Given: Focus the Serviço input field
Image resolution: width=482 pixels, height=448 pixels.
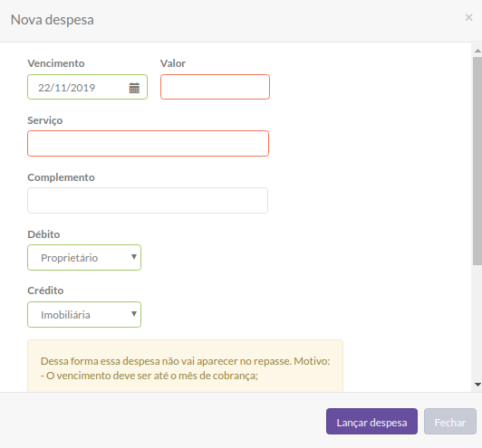Looking at the screenshot, I should pyautogui.click(x=149, y=143).
